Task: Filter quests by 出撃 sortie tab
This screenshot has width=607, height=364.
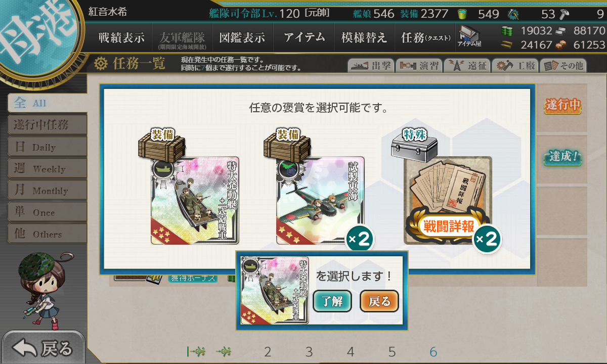Action: click(x=371, y=65)
